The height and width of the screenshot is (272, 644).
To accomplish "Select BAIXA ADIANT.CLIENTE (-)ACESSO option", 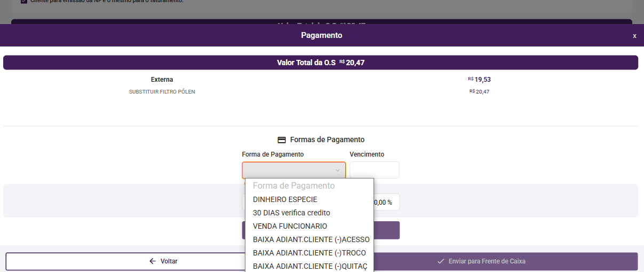I will [311, 239].
